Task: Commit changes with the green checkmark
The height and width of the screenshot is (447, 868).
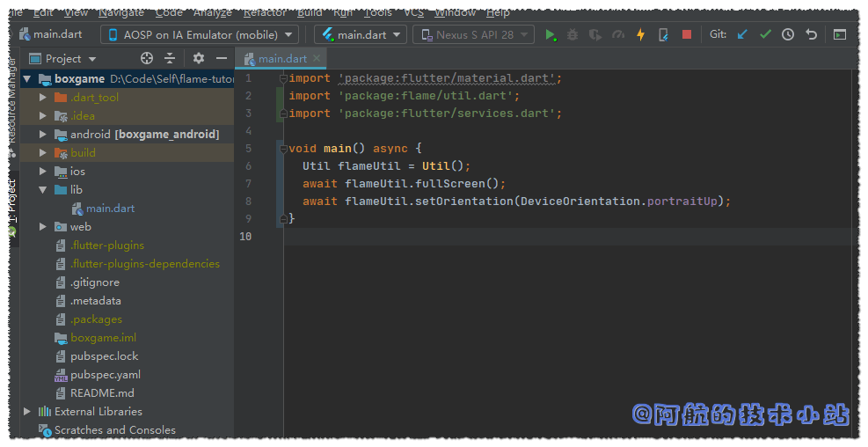Action: coord(765,35)
